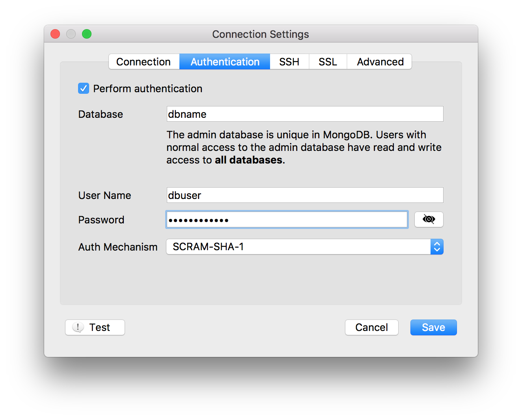Click the 'Perform authentication' label text

(x=148, y=89)
